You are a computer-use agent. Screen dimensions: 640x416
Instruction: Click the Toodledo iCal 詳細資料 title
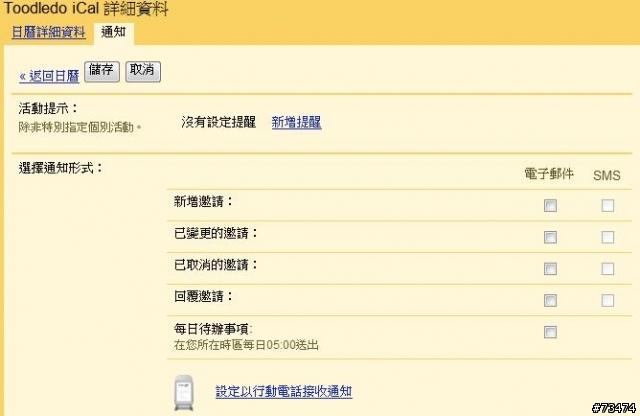tap(86, 9)
